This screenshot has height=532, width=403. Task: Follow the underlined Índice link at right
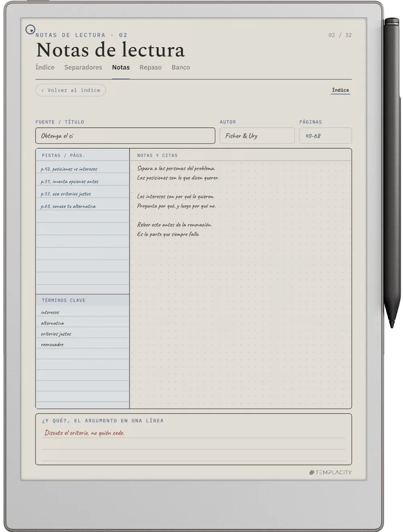point(341,90)
